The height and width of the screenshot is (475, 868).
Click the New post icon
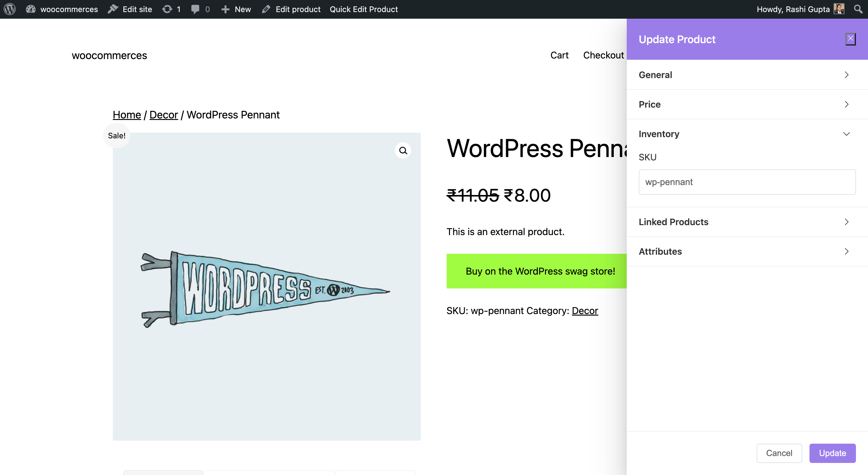click(x=225, y=9)
